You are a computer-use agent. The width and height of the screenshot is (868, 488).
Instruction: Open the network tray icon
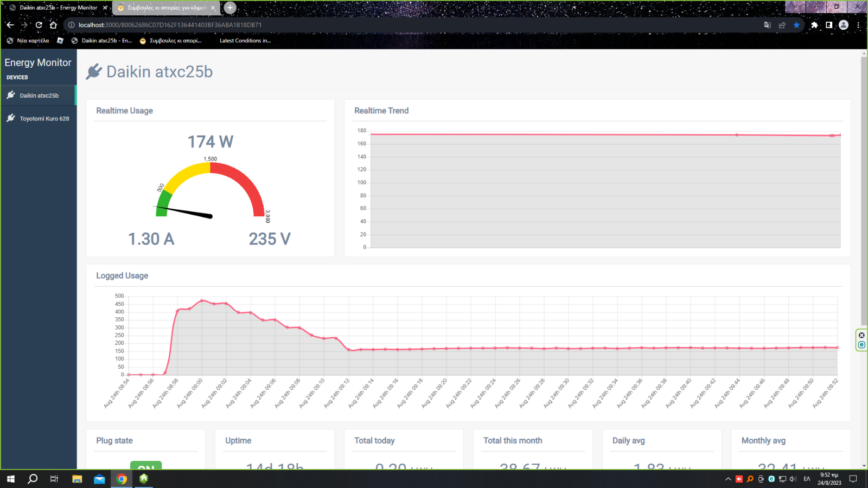point(782,479)
